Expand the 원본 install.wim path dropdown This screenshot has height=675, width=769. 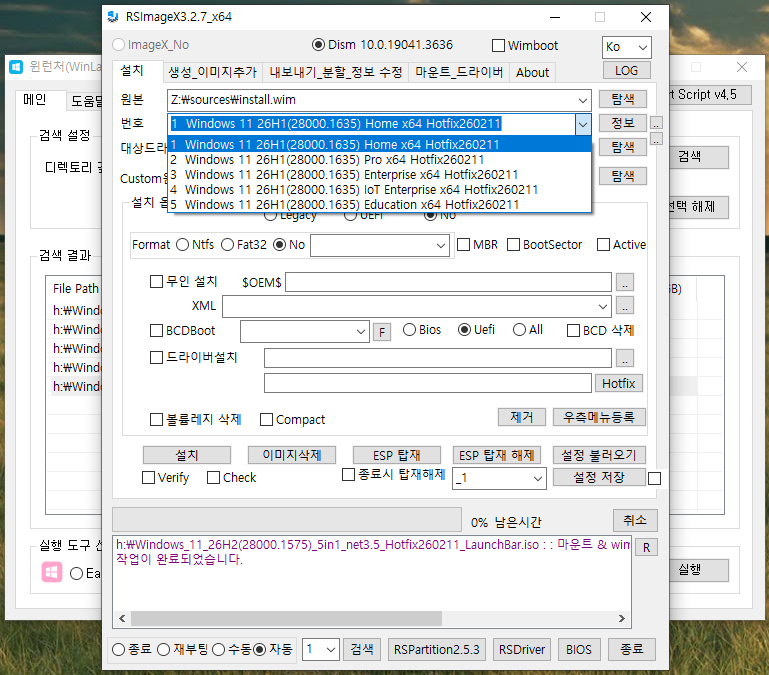tap(583, 100)
